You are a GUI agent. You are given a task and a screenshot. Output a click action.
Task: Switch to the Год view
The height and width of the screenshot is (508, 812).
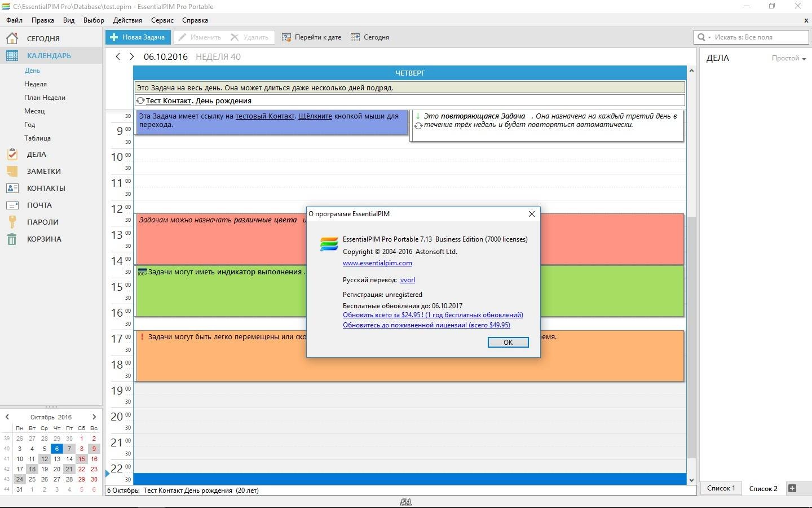30,125
